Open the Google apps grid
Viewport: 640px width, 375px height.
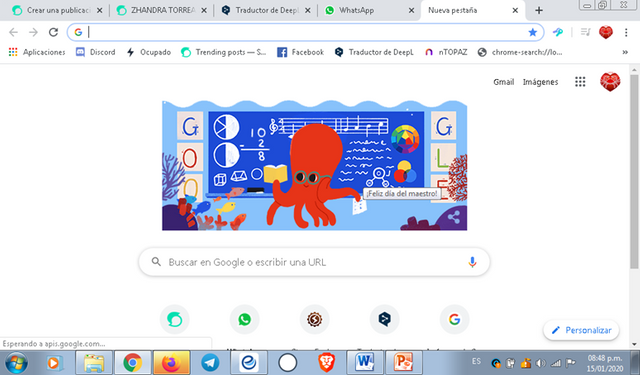pos(580,82)
